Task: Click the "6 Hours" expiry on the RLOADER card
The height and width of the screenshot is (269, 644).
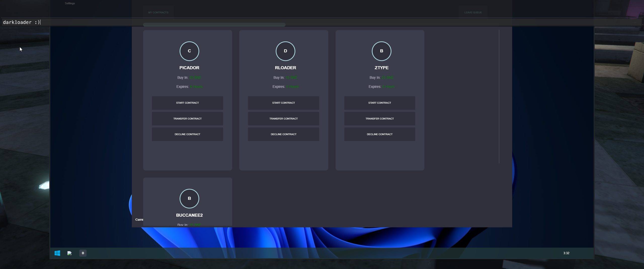Action: pyautogui.click(x=292, y=87)
